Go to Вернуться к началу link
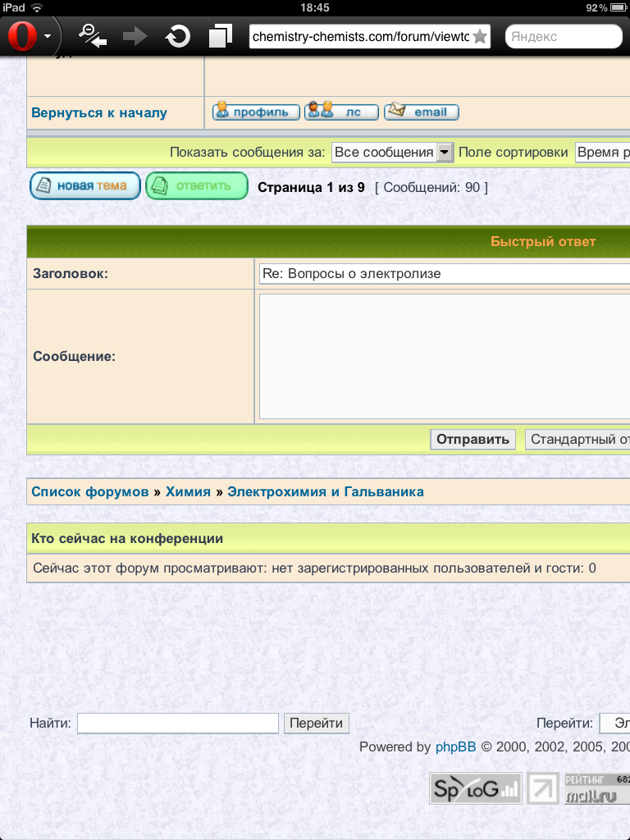The image size is (630, 840). click(99, 113)
